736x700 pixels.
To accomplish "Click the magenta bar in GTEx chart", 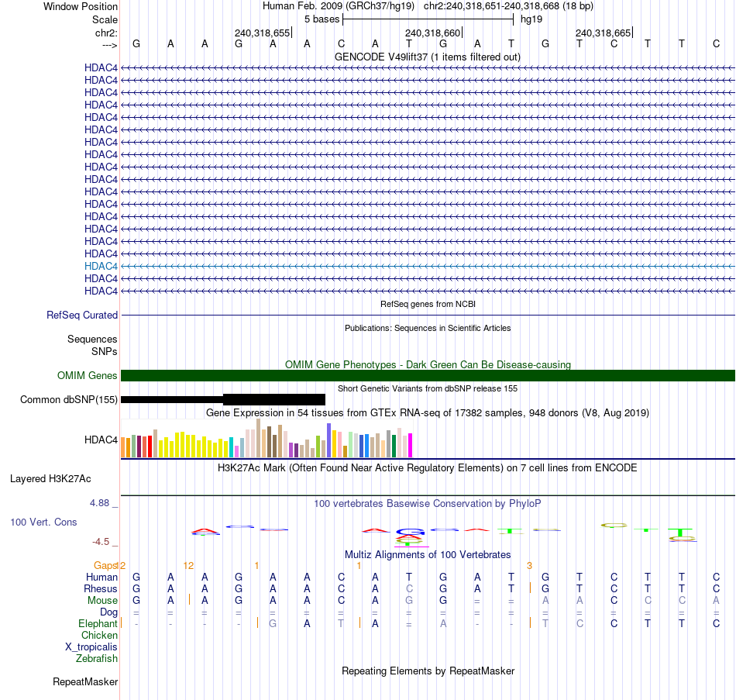I will (x=411, y=446).
